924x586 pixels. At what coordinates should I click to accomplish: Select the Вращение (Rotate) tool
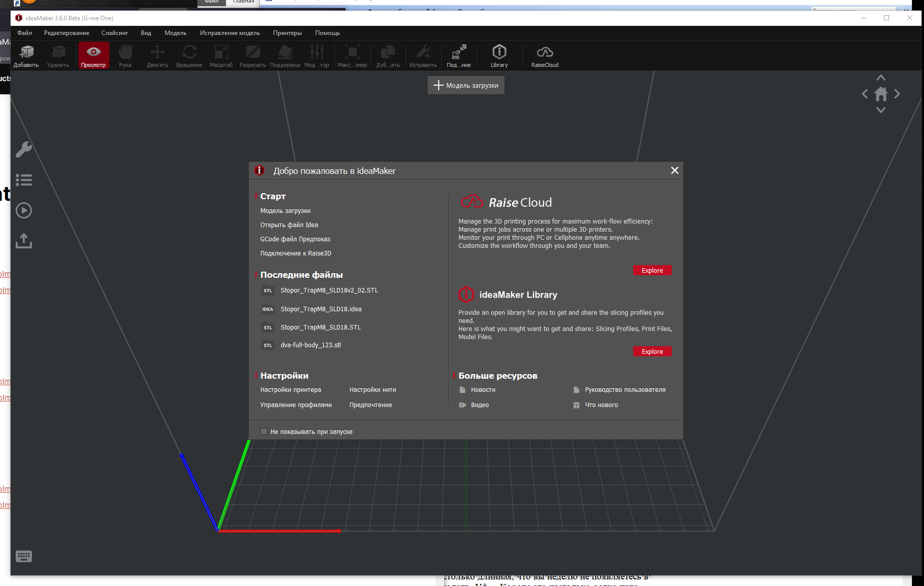[189, 56]
